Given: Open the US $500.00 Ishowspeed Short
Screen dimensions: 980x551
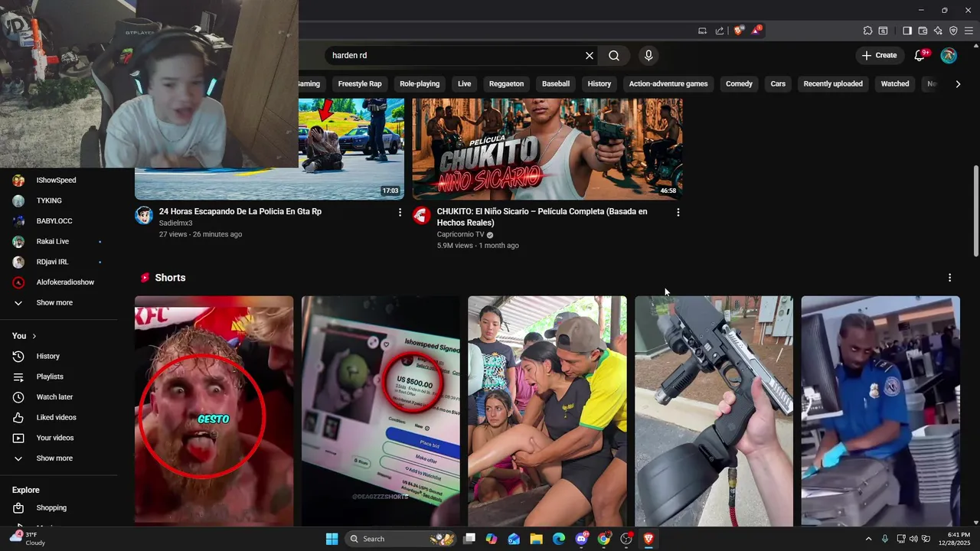Looking at the screenshot, I should (381, 411).
